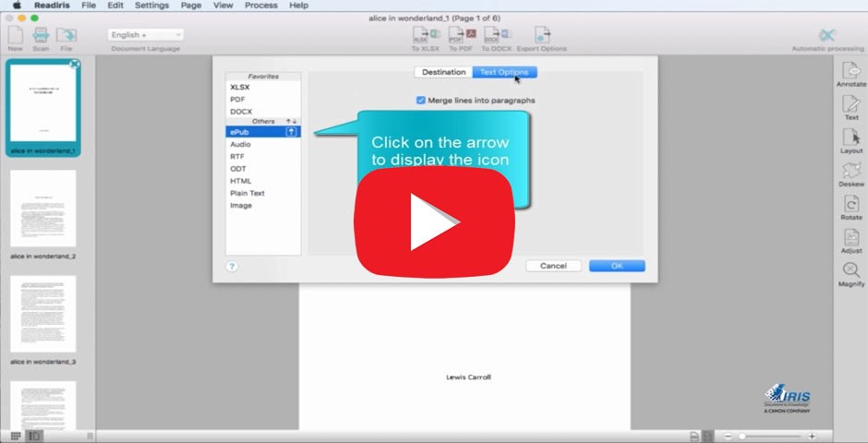Click the up arrow on the ePub row
The height and width of the screenshot is (443, 868).
(x=292, y=132)
